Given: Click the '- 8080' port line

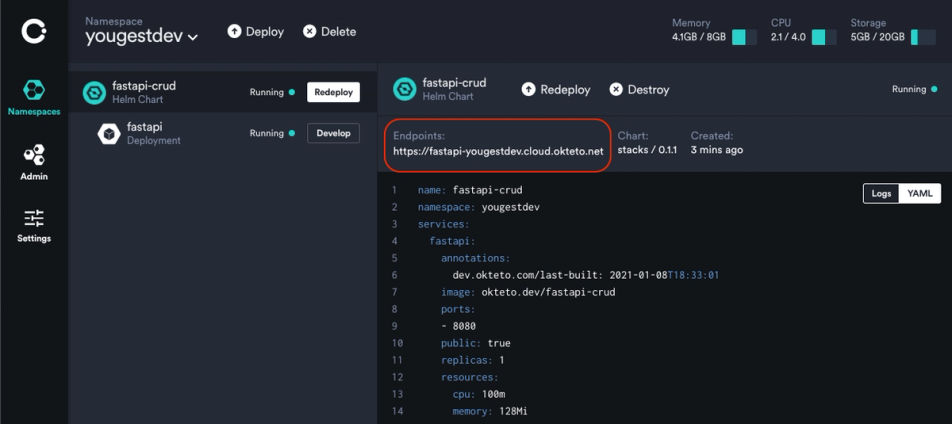Looking at the screenshot, I should (x=458, y=326).
